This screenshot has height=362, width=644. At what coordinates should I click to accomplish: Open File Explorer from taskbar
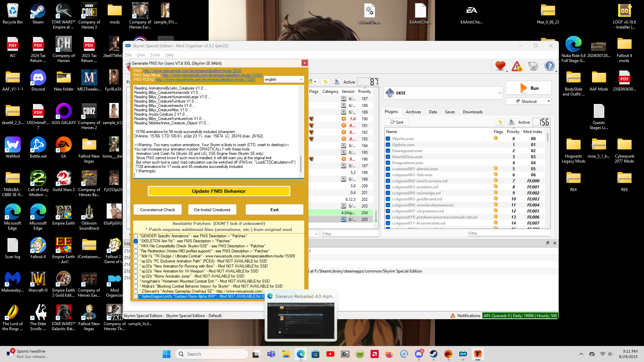[286, 354]
